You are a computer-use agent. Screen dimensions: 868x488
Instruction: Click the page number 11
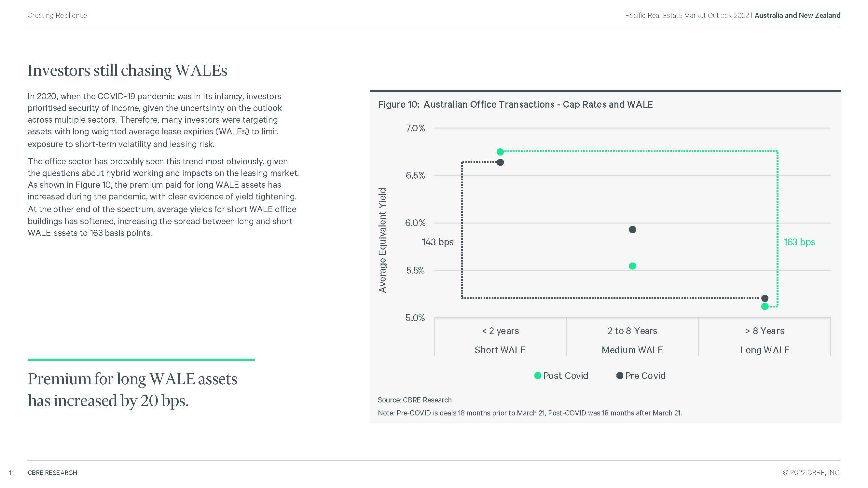(x=11, y=473)
